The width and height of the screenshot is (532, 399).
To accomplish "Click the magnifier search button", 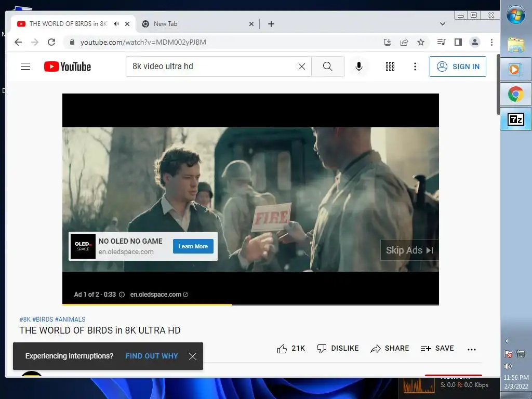I will pos(328,66).
